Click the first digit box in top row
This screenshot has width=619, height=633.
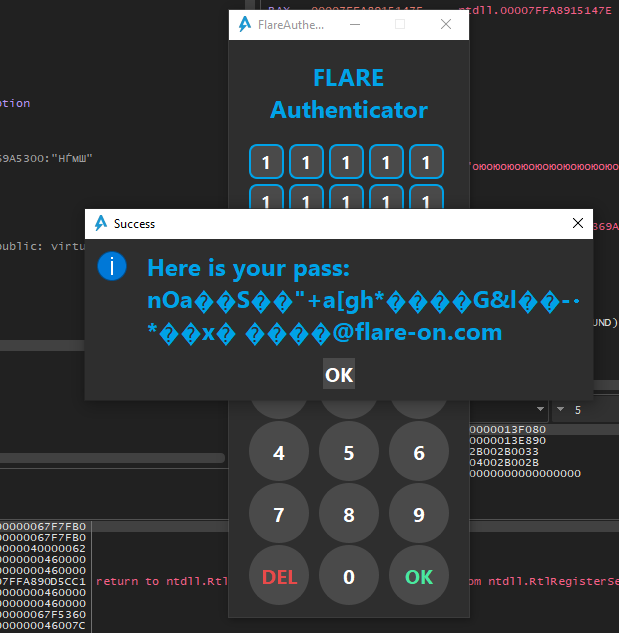(266, 162)
